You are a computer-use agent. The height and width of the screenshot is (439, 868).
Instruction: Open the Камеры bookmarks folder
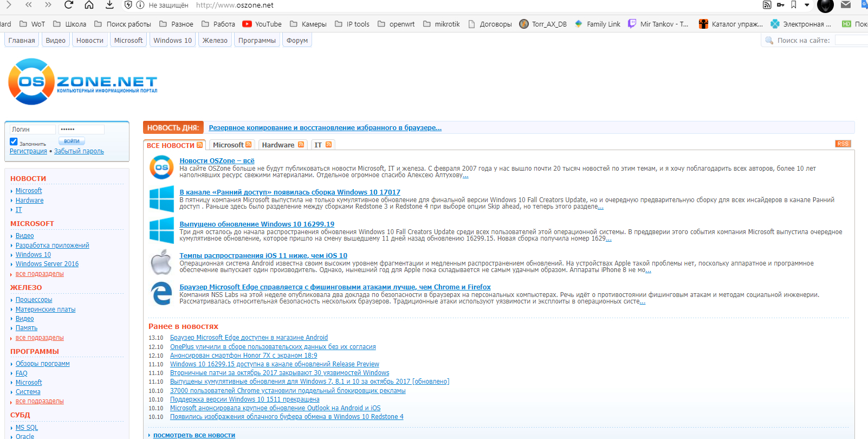[x=308, y=24]
